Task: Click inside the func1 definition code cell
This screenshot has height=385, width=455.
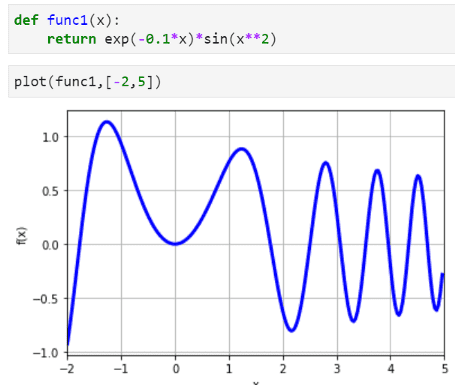Action: coord(232,29)
